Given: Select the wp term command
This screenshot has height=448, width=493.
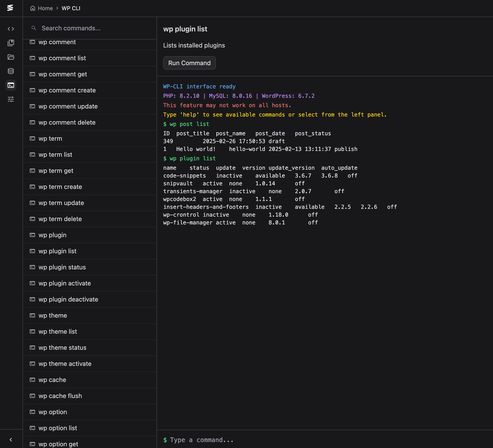Looking at the screenshot, I should pos(90,138).
